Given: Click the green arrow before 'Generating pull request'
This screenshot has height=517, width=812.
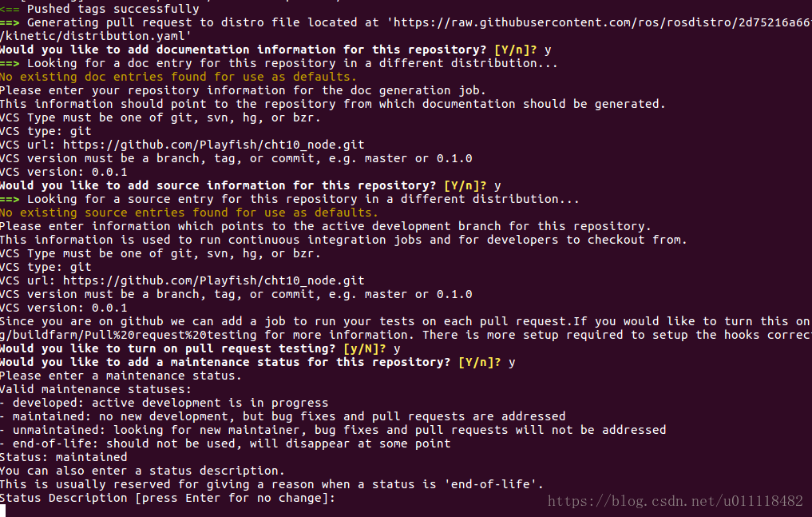Looking at the screenshot, I should [10, 22].
